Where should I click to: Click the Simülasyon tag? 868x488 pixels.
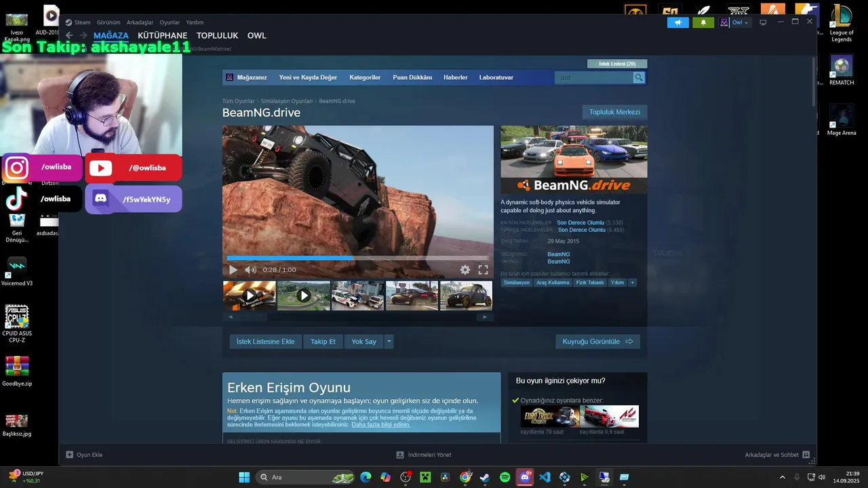517,283
